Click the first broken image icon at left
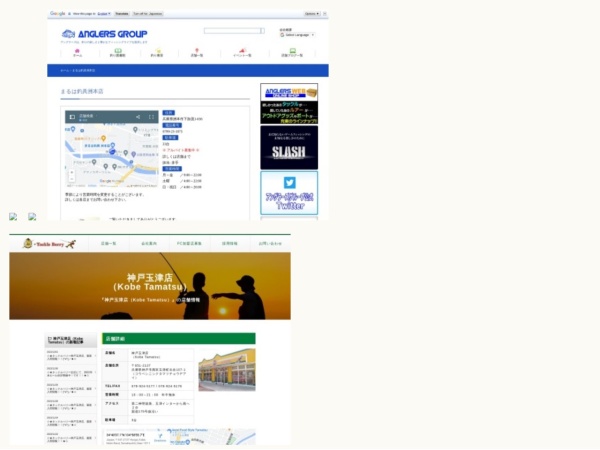The width and height of the screenshot is (600, 450). 13,217
